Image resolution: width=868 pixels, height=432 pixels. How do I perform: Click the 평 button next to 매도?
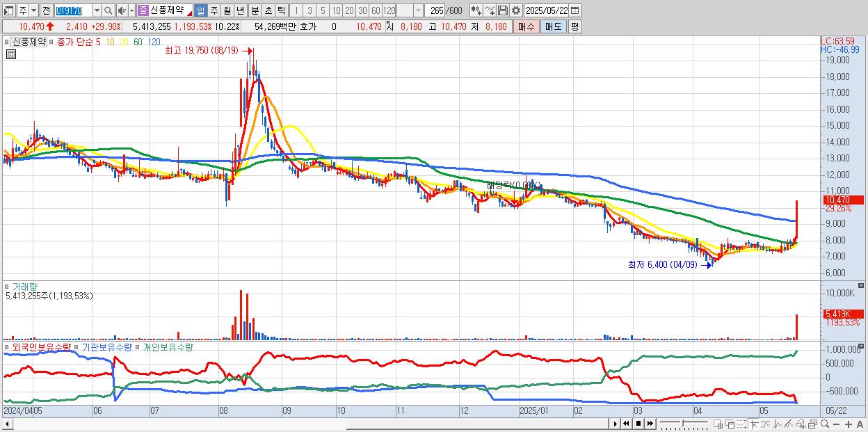pyautogui.click(x=574, y=26)
